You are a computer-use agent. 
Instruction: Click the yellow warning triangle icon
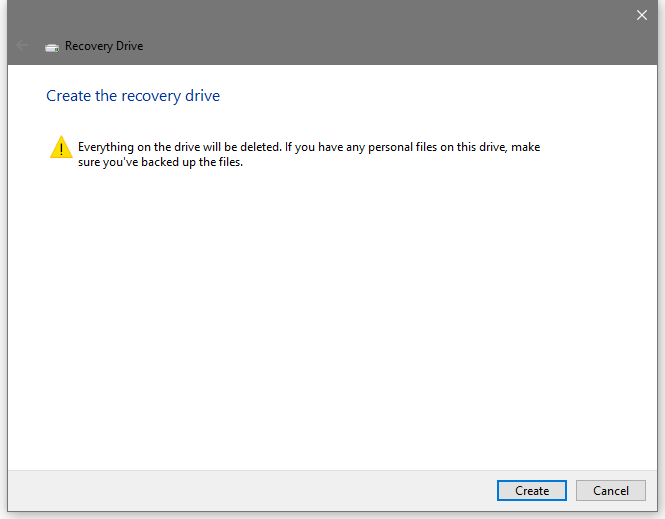click(61, 147)
